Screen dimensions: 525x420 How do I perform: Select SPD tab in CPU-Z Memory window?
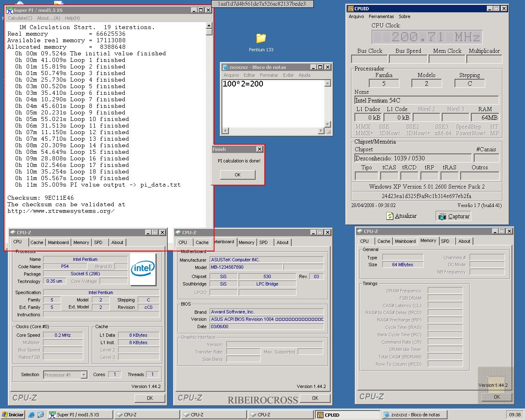445,241
